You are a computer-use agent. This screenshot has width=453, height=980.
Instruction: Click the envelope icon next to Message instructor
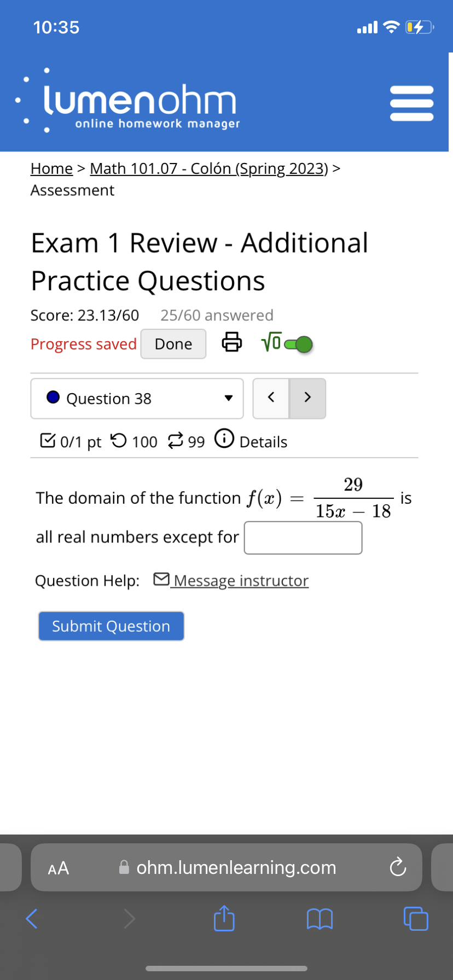(161, 579)
